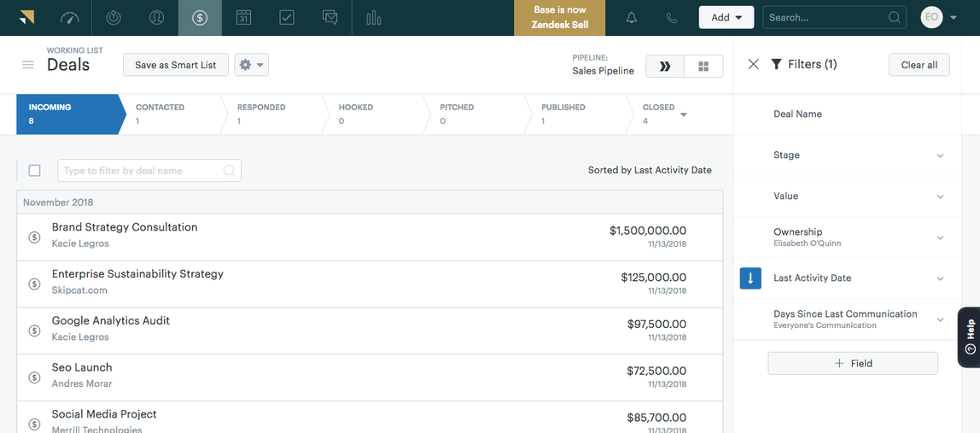This screenshot has height=433, width=980.
Task: Click the Sales Pipeline name
Action: pyautogui.click(x=604, y=72)
